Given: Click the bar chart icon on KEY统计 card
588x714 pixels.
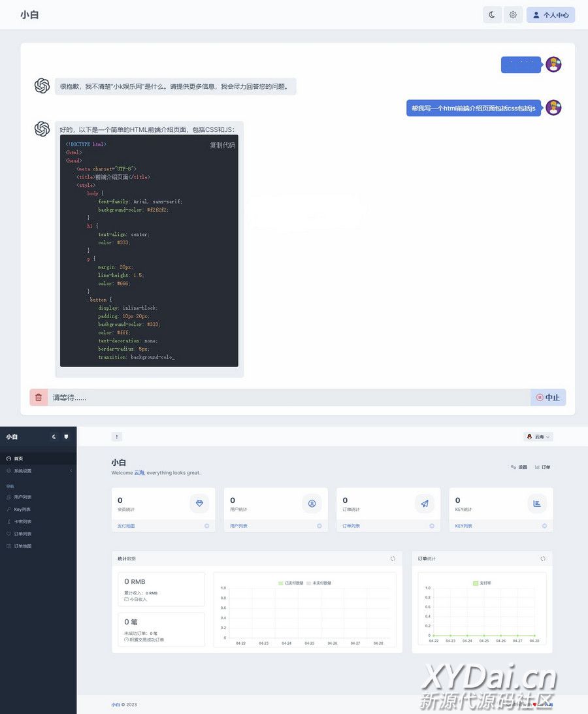Looking at the screenshot, I should pos(537,503).
